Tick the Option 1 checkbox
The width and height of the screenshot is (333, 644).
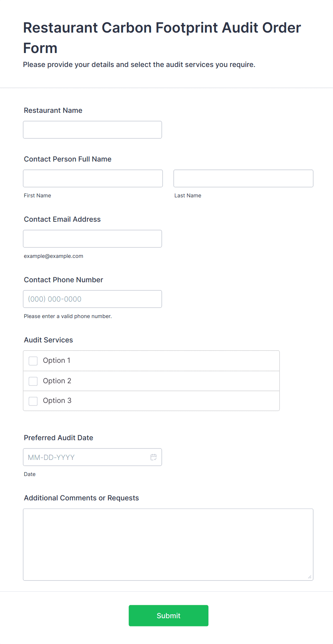33,361
